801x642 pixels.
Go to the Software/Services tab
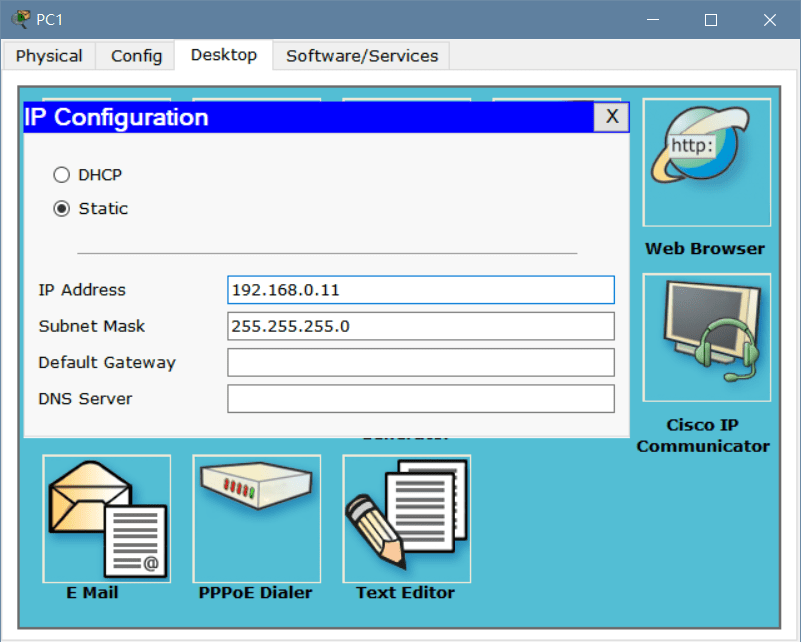pos(362,56)
